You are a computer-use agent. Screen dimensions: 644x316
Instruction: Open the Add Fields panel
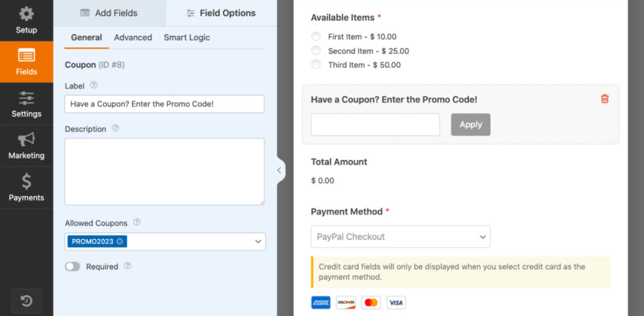[109, 13]
